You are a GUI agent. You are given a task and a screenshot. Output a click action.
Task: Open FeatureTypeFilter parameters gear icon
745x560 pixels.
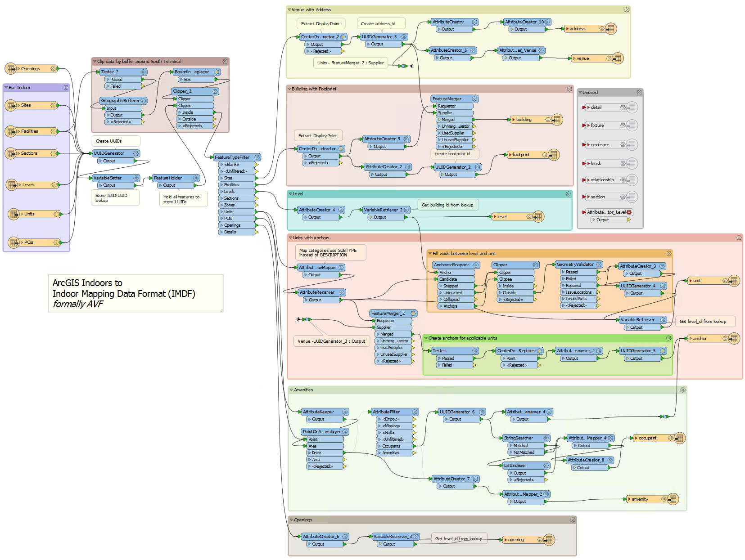point(257,157)
